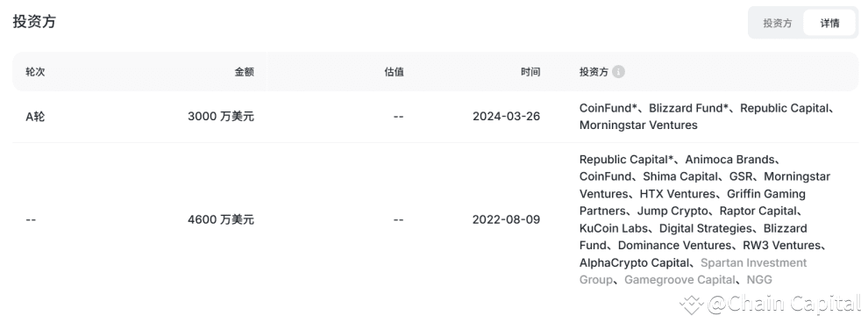Click Republic Capital in the A轮 row

784,108
